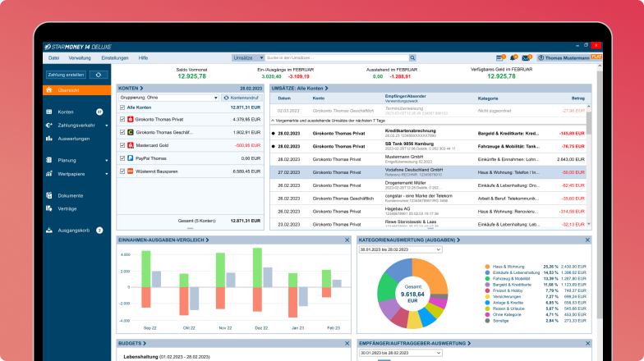644x361 pixels.
Task: Open the Einstellungen menu
Action: (x=114, y=58)
